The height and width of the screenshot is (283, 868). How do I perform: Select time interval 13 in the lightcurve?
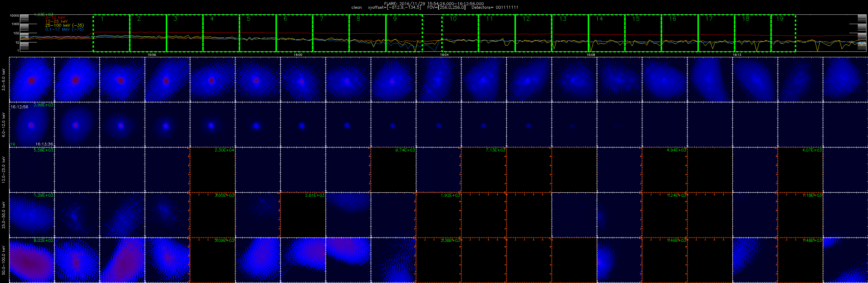point(570,33)
